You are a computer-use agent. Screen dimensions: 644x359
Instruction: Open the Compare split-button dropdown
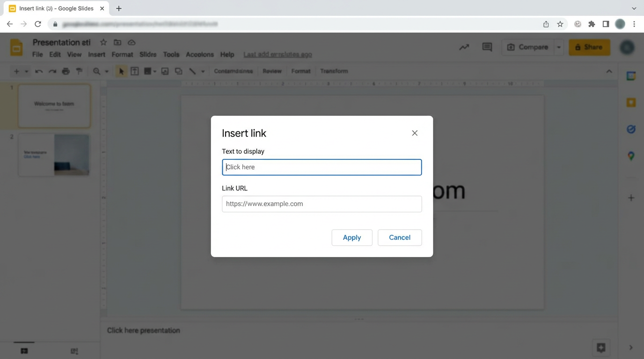(x=559, y=47)
